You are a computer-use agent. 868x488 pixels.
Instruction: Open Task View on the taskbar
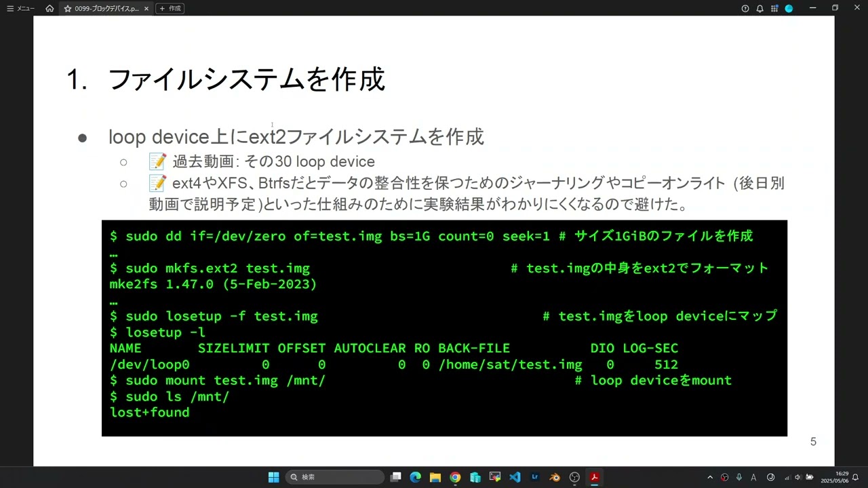coord(396,477)
